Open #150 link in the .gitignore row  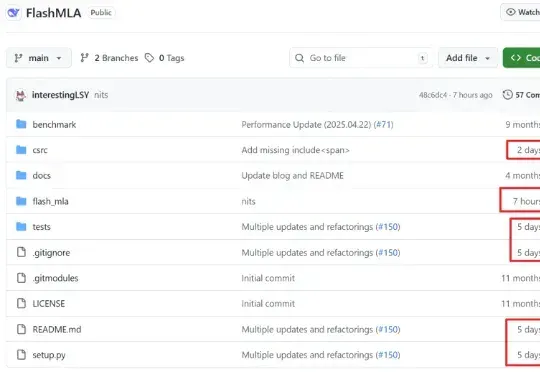pos(388,253)
